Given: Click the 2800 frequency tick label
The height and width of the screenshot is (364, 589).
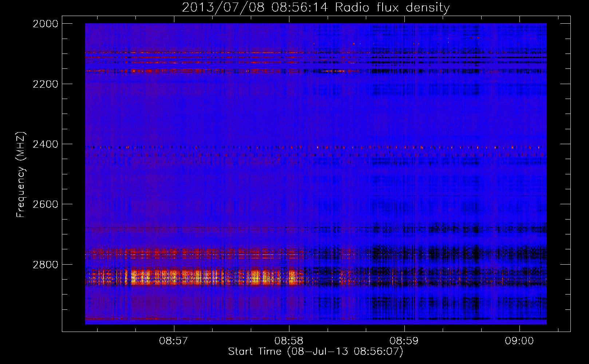Looking at the screenshot, I should click(46, 264).
